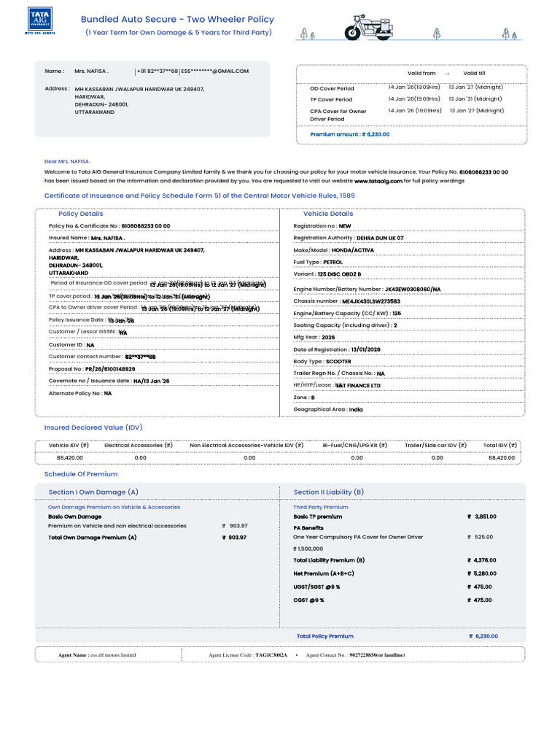Image resolution: width=560 pixels, height=747 pixels.
Task: Click 'CPA Cover for Owner Driver Period' label
Action: (x=338, y=115)
